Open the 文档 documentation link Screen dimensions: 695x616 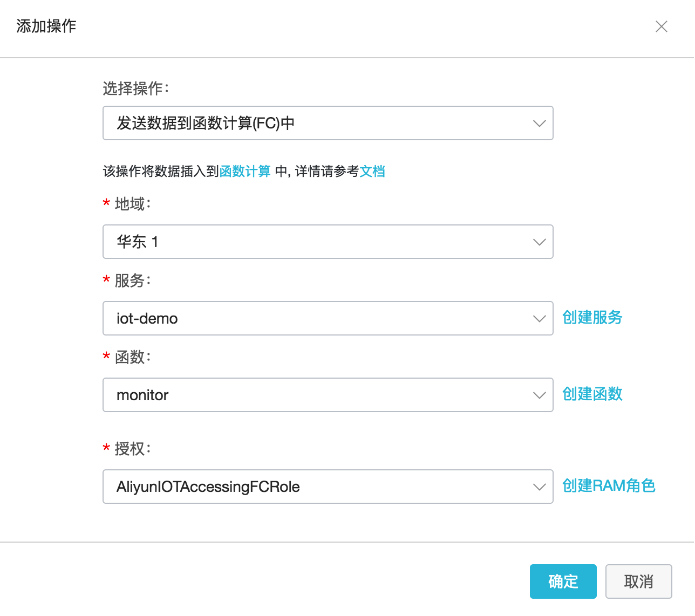(373, 171)
